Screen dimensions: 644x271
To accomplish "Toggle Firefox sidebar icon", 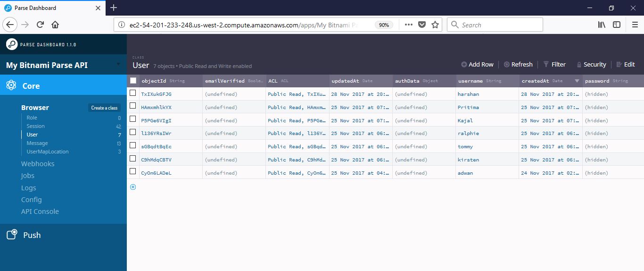I will tap(617, 25).
